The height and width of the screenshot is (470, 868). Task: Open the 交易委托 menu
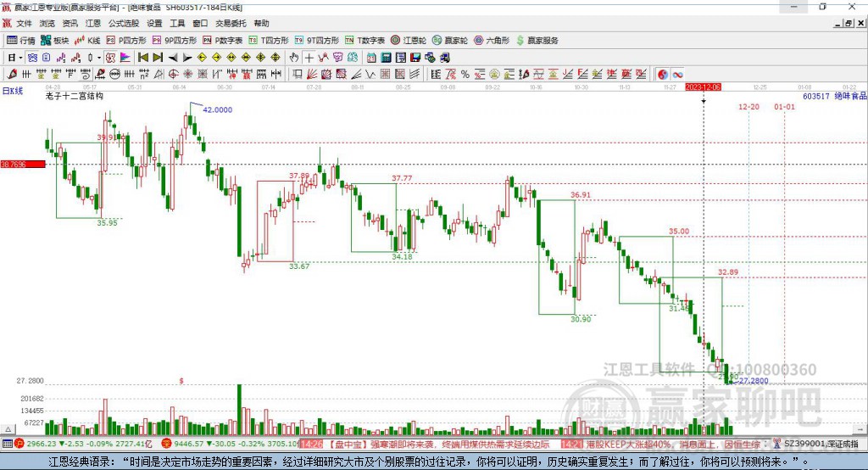coord(231,23)
